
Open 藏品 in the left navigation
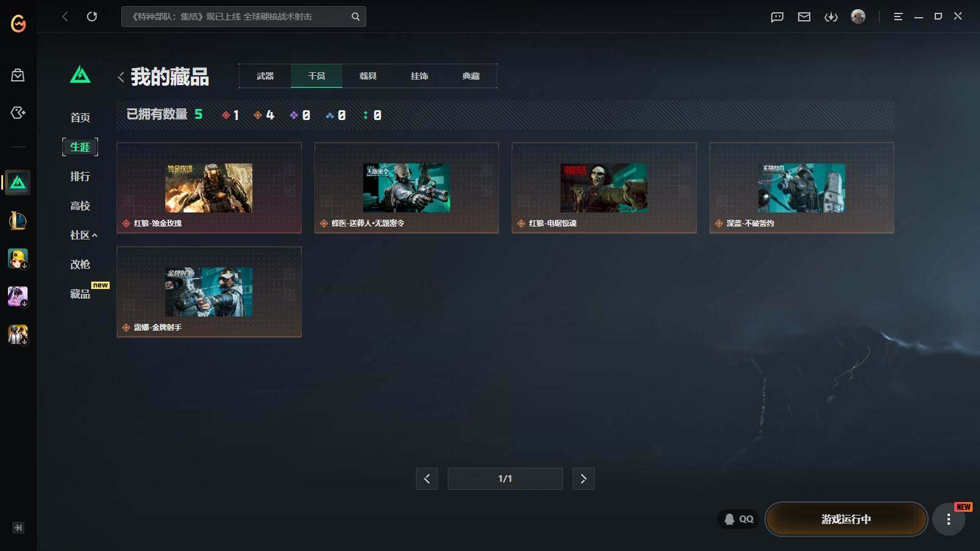click(x=80, y=294)
